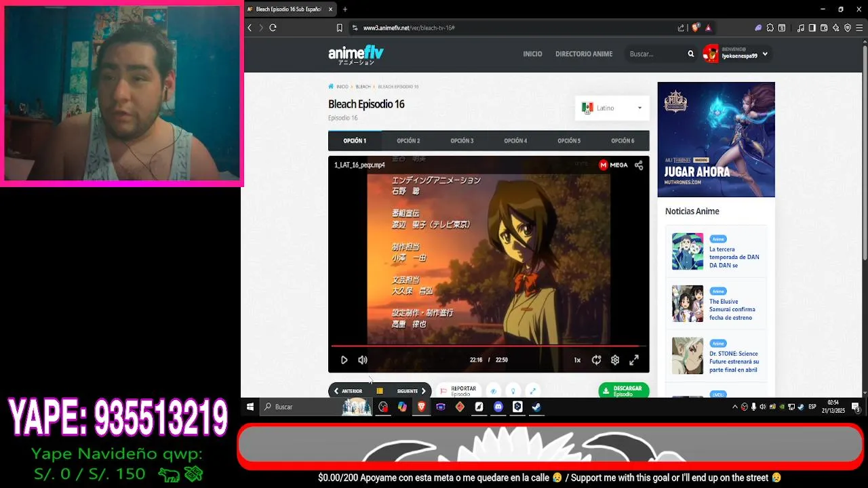Go to ANTERIOR episode
The image size is (868, 488).
tap(348, 391)
